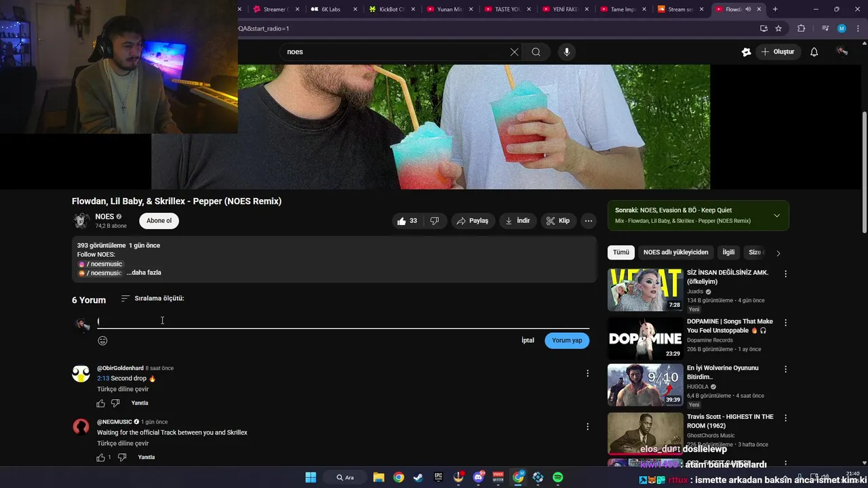Open Steam from the taskbar
The height and width of the screenshot is (488, 868).
418,477
